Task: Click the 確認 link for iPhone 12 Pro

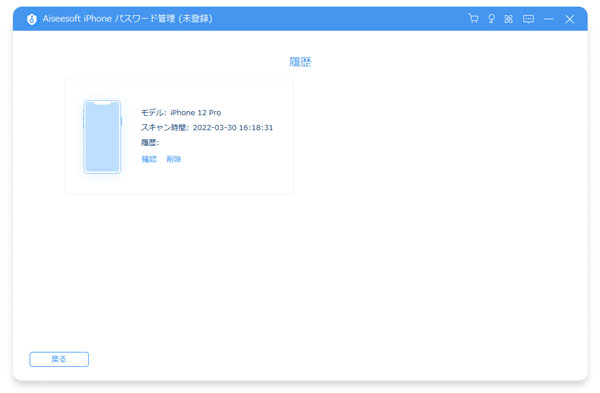Action: pos(149,159)
